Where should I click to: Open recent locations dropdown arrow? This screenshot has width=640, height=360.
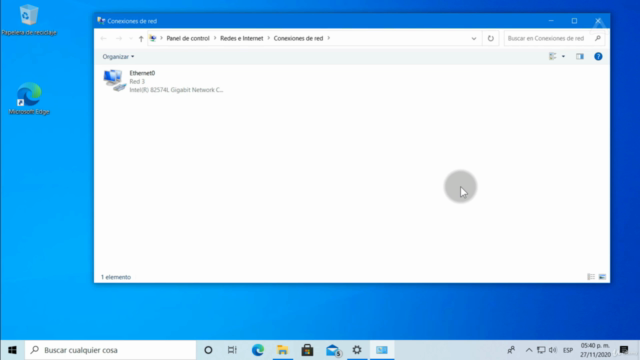(x=131, y=38)
